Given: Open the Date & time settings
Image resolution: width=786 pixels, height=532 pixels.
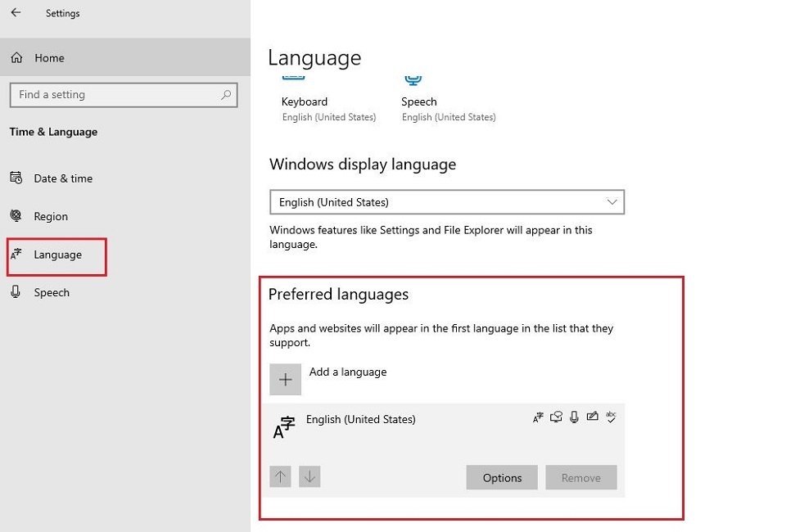Looking at the screenshot, I should pyautogui.click(x=63, y=178).
